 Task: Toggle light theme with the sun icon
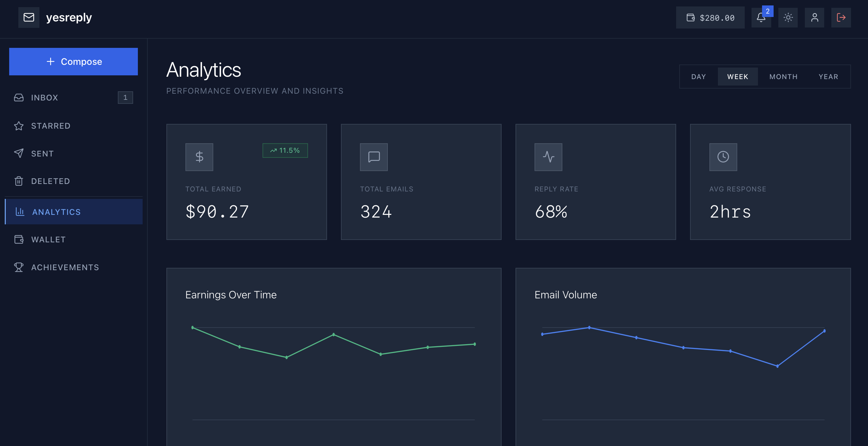tap(788, 18)
